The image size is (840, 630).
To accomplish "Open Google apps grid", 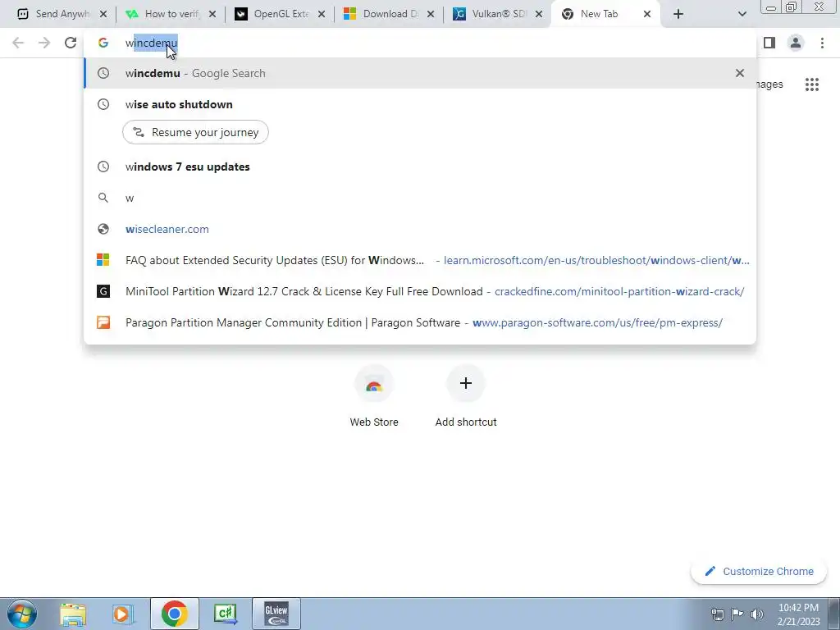I will tap(812, 84).
